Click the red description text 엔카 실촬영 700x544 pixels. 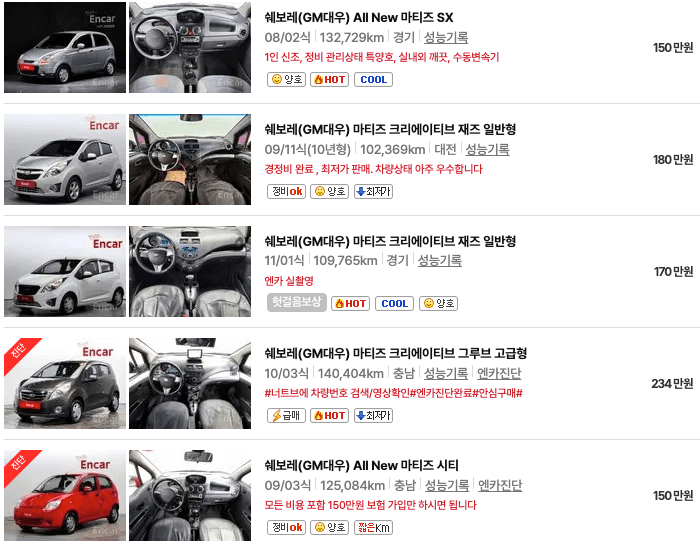[x=289, y=281]
